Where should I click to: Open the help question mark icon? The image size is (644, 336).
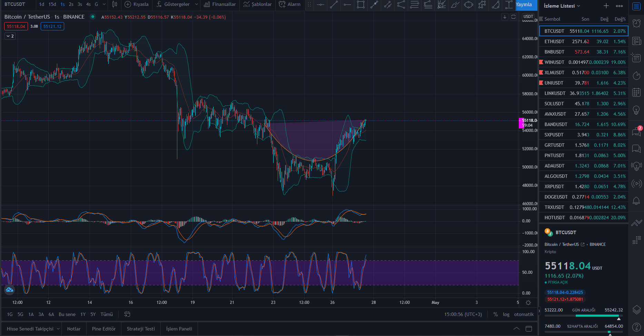pos(636,327)
